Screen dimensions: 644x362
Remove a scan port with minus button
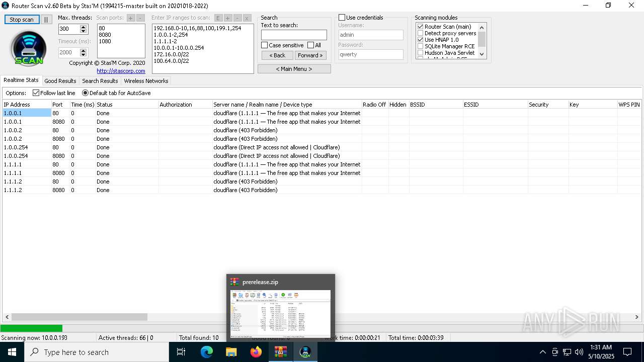tap(140, 18)
